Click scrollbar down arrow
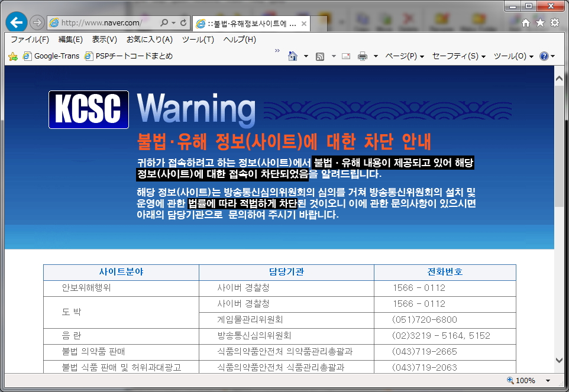Image resolution: width=569 pixels, height=392 pixels. click(x=559, y=360)
